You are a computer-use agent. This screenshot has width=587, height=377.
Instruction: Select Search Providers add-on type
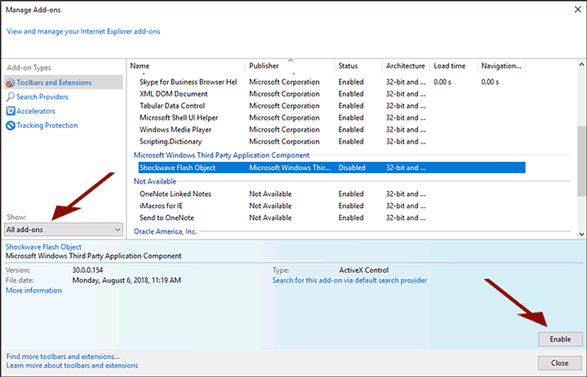pyautogui.click(x=42, y=97)
